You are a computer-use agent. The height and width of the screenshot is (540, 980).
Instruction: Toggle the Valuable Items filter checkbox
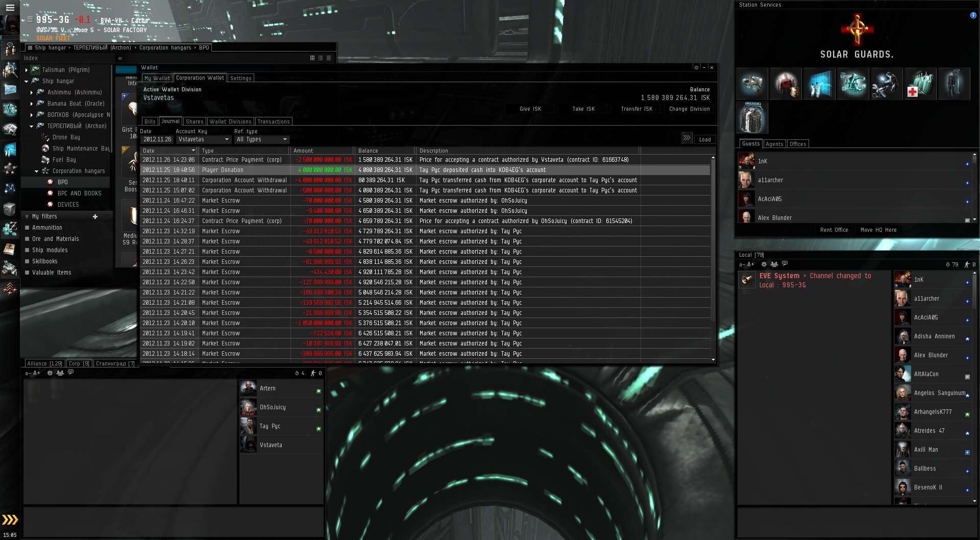(x=27, y=273)
